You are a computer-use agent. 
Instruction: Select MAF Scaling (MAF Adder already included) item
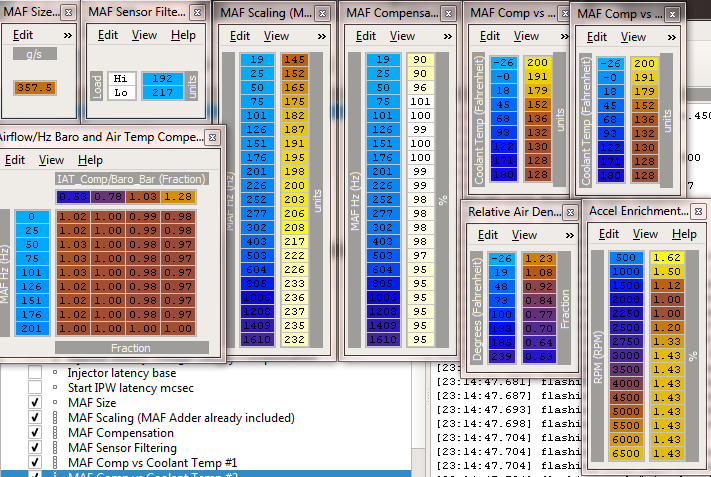pos(181,418)
